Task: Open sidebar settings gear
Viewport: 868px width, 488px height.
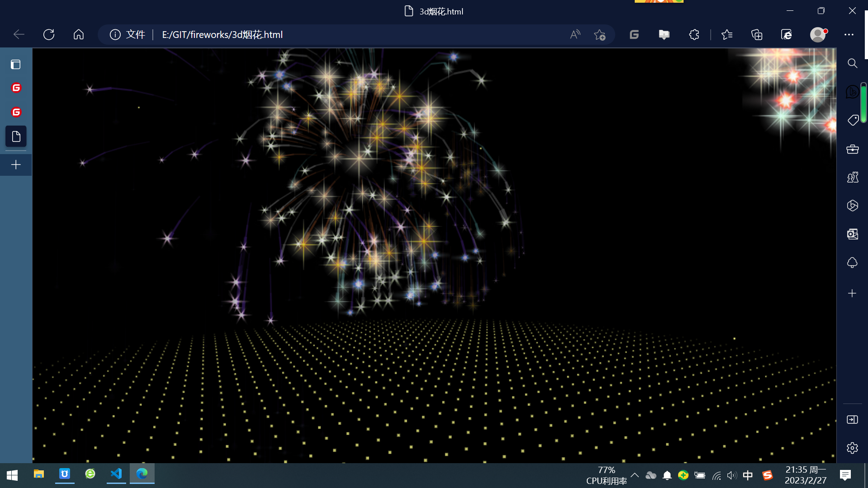Action: click(852, 448)
